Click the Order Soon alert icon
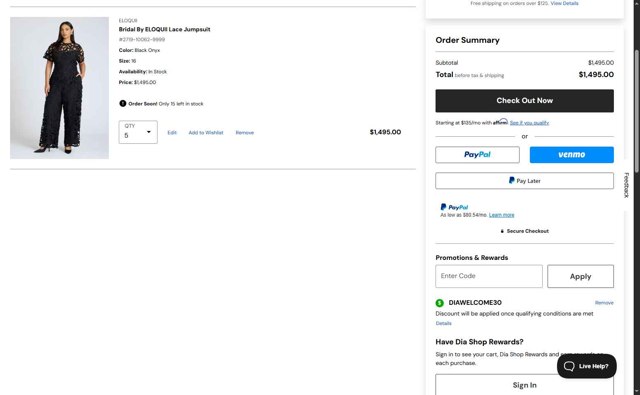Image resolution: width=640 pixels, height=395 pixels. 122,103
